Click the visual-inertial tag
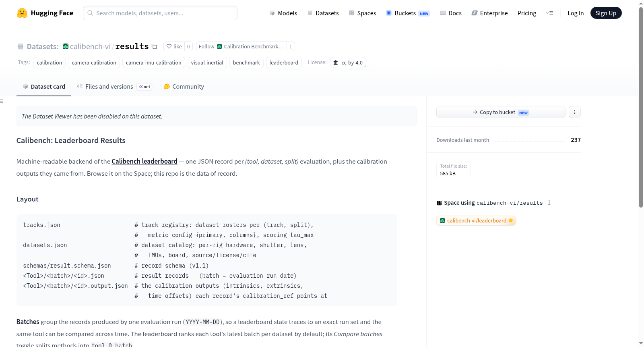The width and height of the screenshot is (644, 347). 207,62
